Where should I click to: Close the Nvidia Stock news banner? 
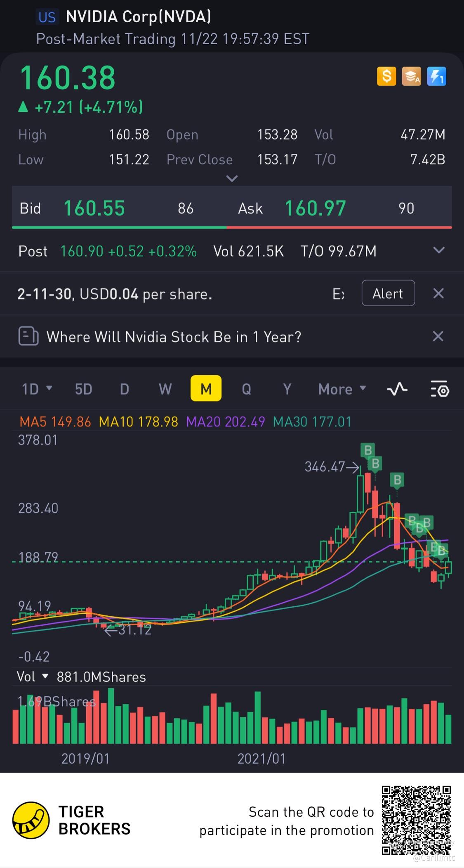438,336
